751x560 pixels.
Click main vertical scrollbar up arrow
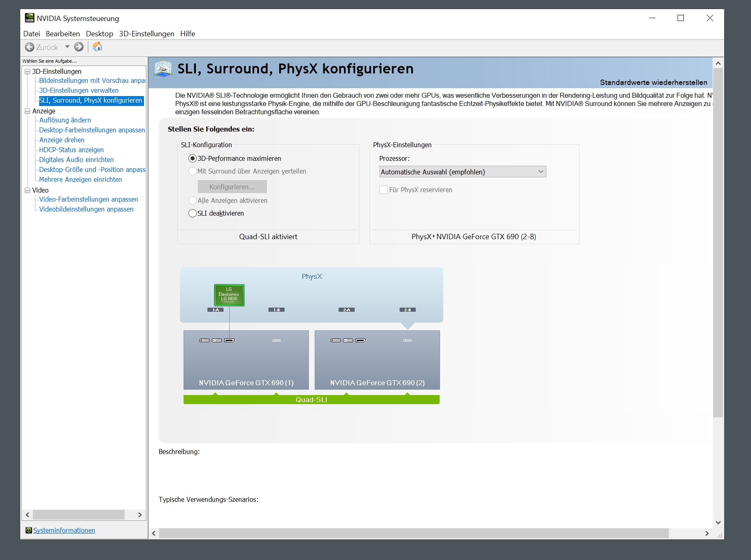click(718, 64)
